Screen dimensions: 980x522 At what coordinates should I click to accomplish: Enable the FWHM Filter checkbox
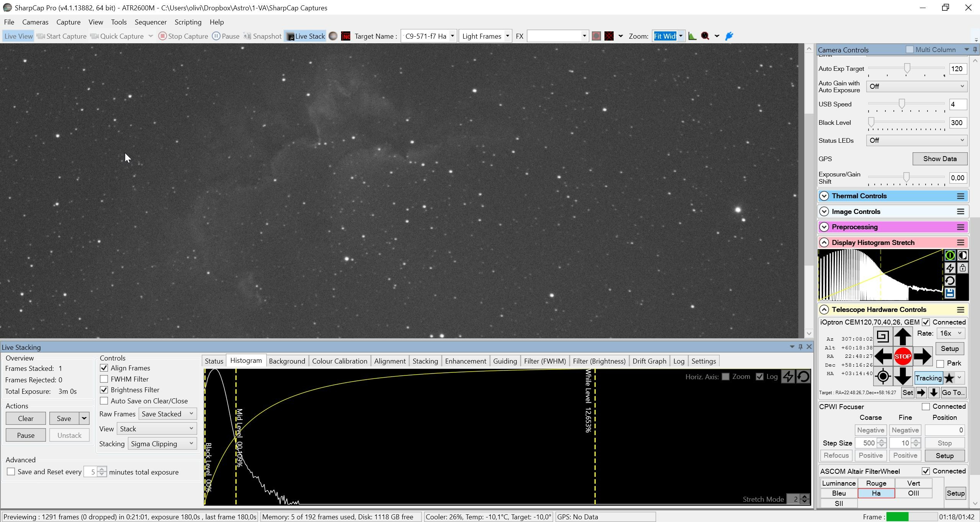(104, 379)
